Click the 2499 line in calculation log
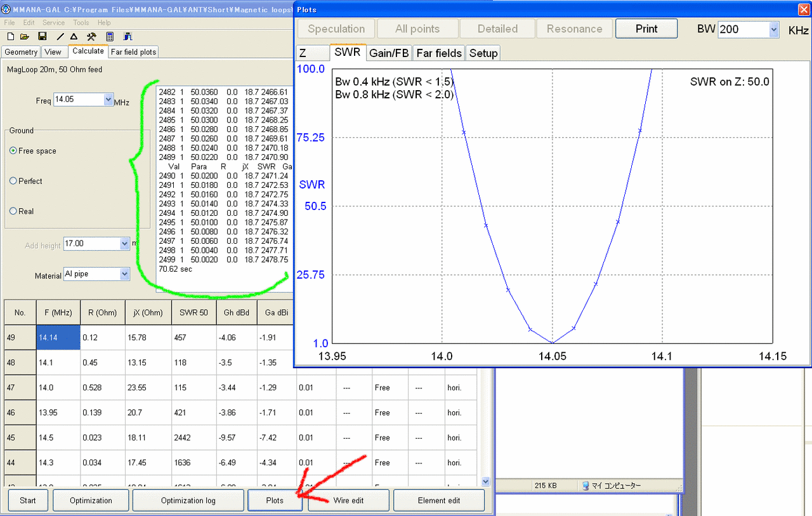 point(223,260)
